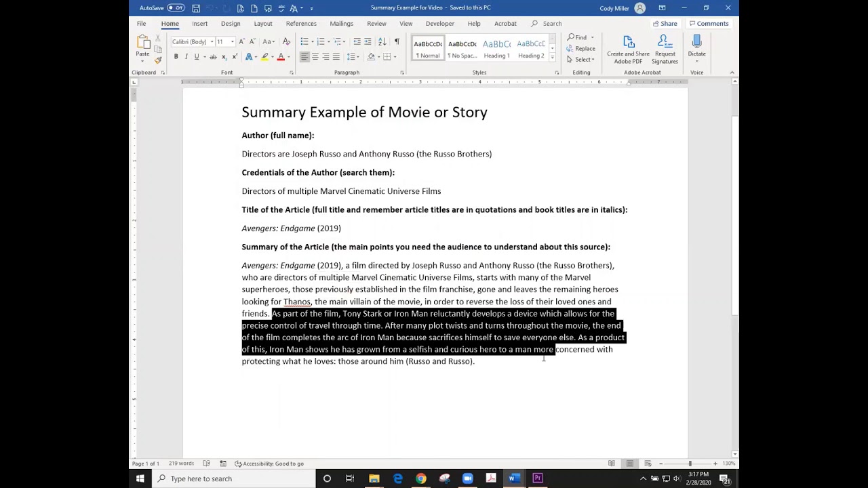Click the Bullets list icon

pos(304,42)
